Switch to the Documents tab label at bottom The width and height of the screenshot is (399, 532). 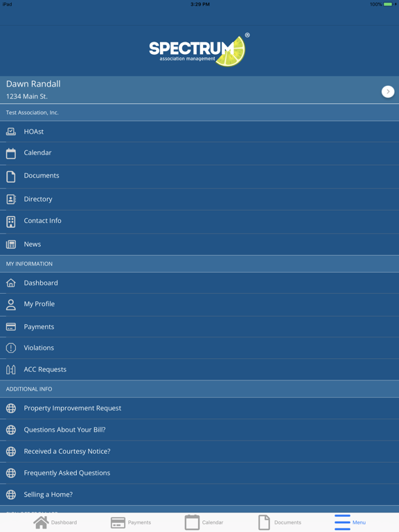tap(287, 522)
